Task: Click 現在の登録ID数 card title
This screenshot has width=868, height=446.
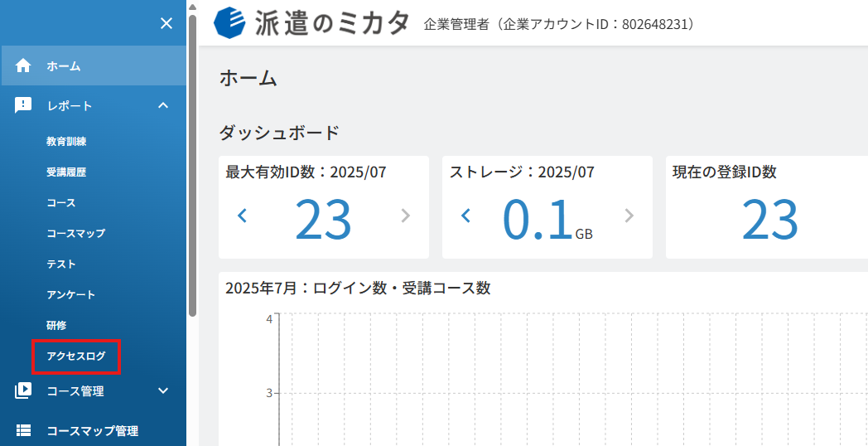Action: tap(725, 172)
